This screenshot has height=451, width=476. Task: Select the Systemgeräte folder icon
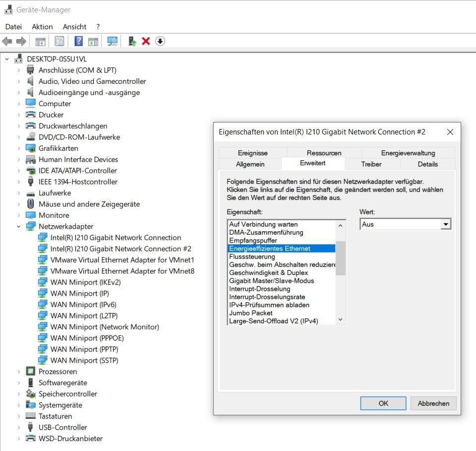[x=30, y=405]
